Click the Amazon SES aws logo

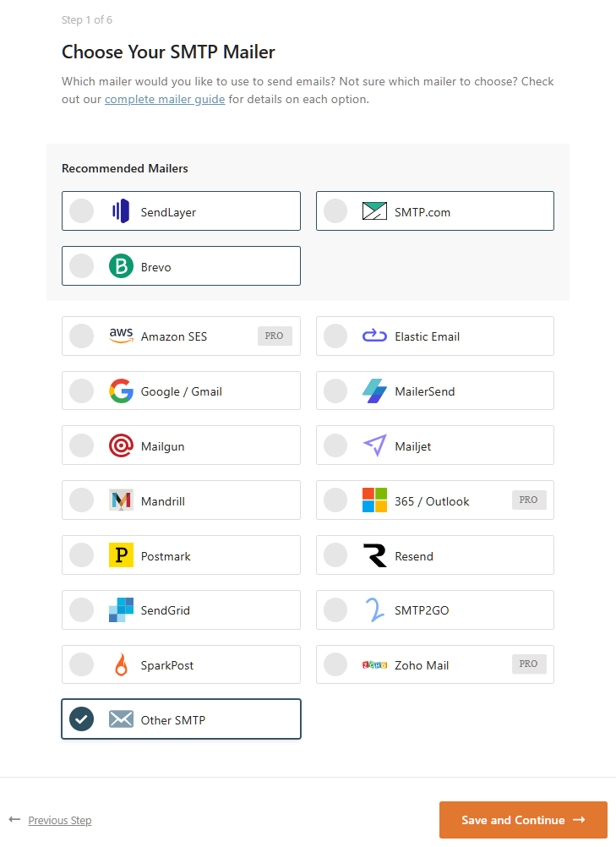coord(121,336)
